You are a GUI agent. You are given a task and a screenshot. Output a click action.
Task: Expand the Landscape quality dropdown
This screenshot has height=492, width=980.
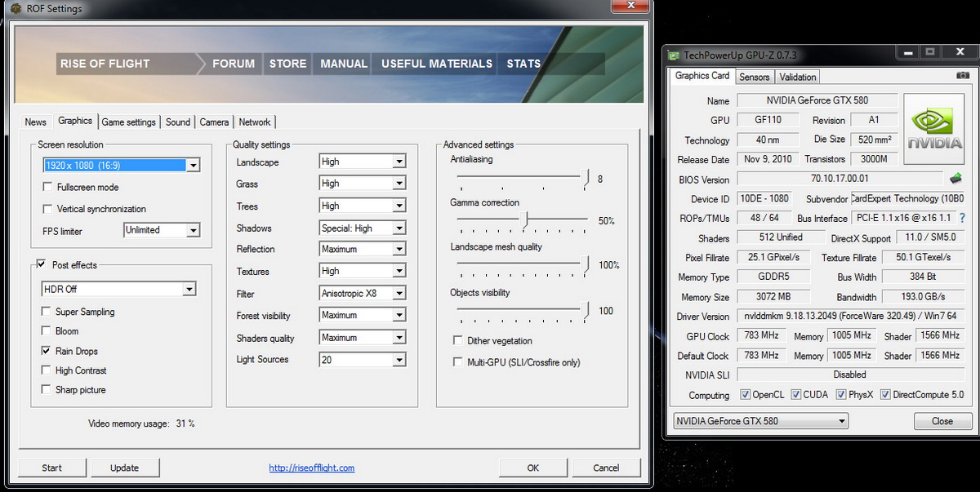click(363, 162)
